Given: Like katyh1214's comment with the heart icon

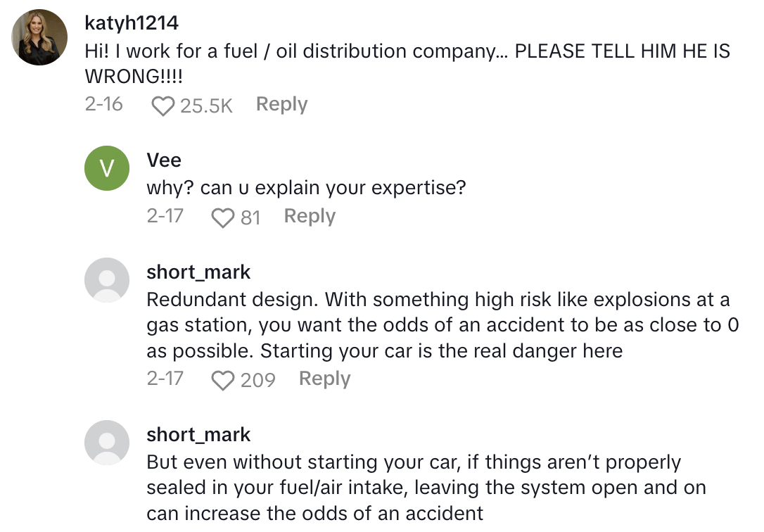Looking at the screenshot, I should [163, 103].
